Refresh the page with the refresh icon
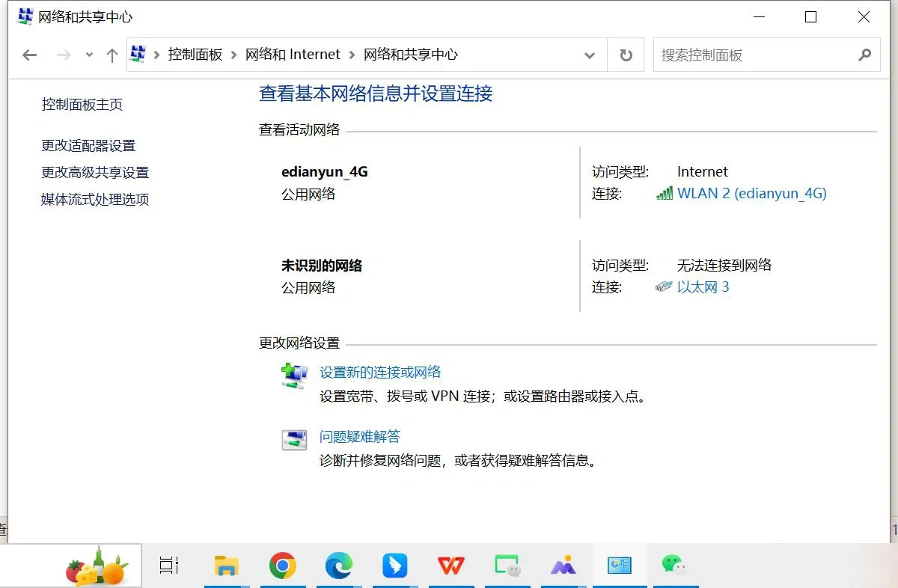The width and height of the screenshot is (898, 588). point(625,54)
